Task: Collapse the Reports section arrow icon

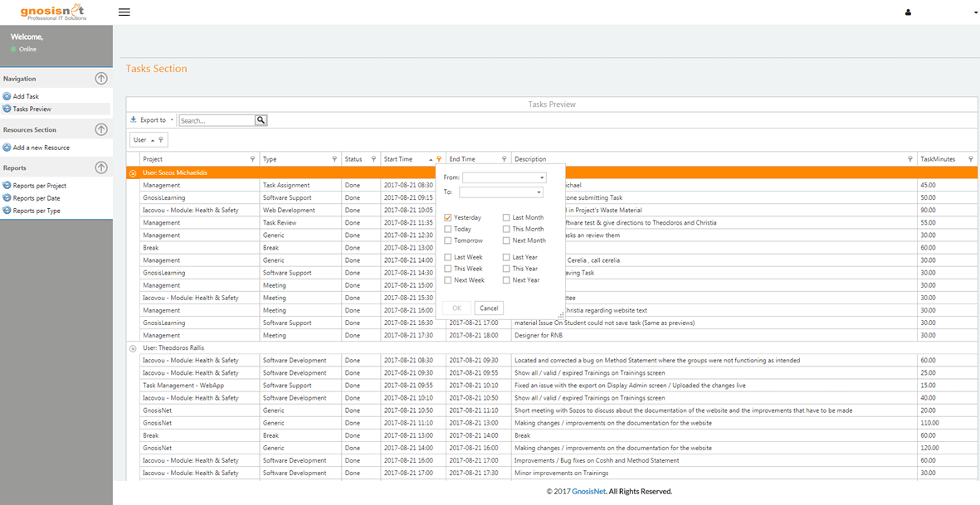Action: click(x=101, y=168)
